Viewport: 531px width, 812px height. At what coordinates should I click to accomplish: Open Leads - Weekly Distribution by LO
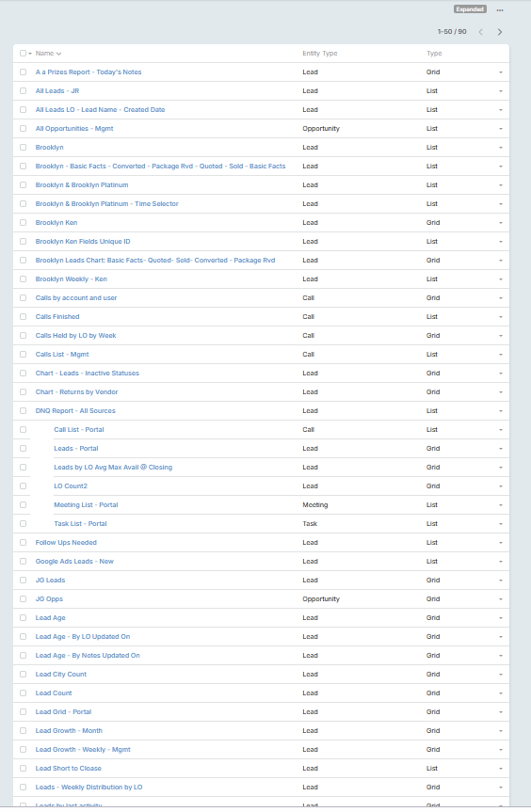88,788
